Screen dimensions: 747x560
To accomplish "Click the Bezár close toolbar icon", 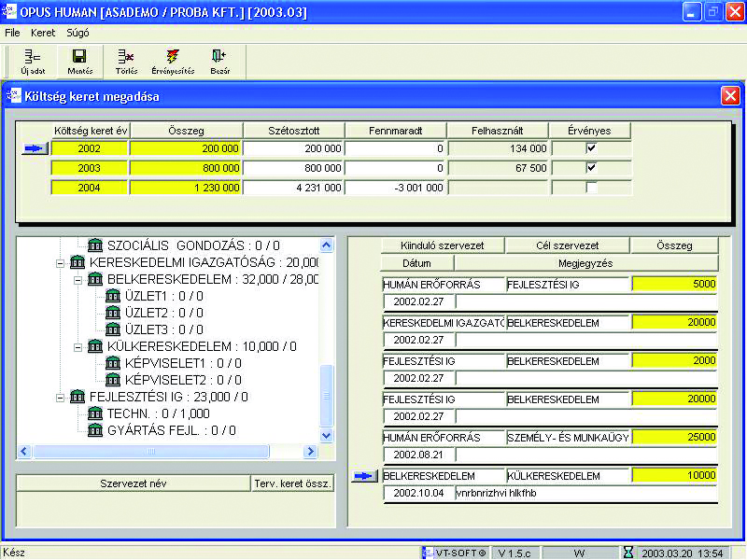I will pos(219,62).
